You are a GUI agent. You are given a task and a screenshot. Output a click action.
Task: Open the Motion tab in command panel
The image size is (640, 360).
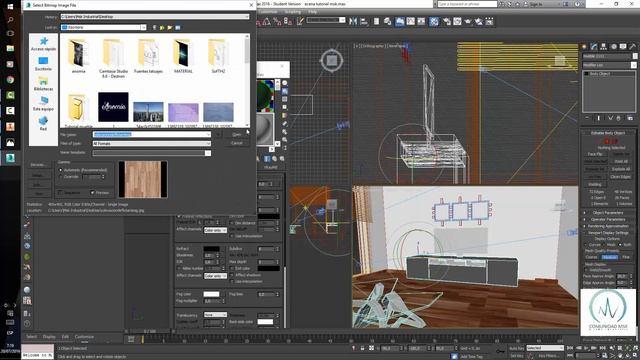[x=613, y=47]
